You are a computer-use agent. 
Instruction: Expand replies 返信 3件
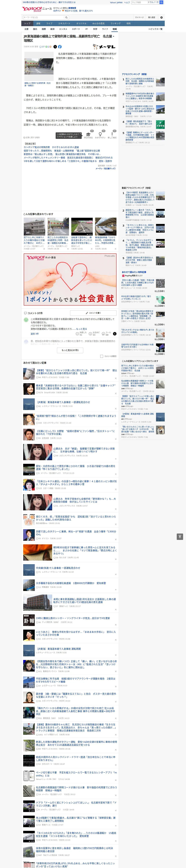[35, 334]
